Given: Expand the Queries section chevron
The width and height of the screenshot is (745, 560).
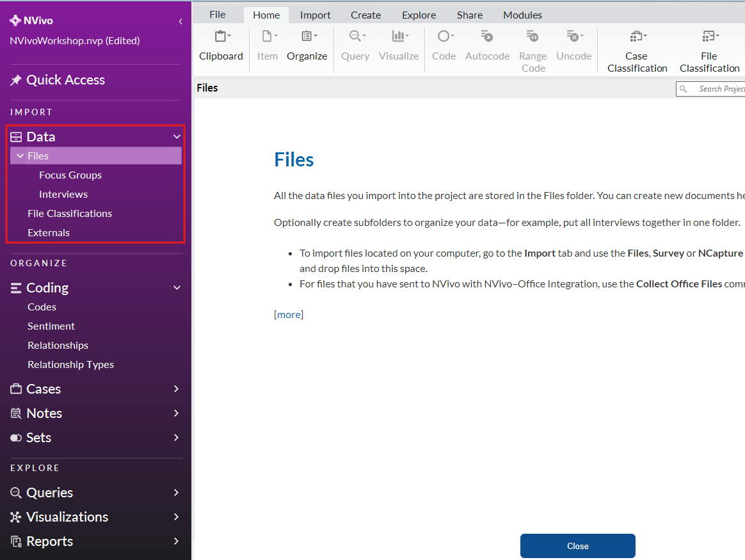Looking at the screenshot, I should (x=176, y=493).
